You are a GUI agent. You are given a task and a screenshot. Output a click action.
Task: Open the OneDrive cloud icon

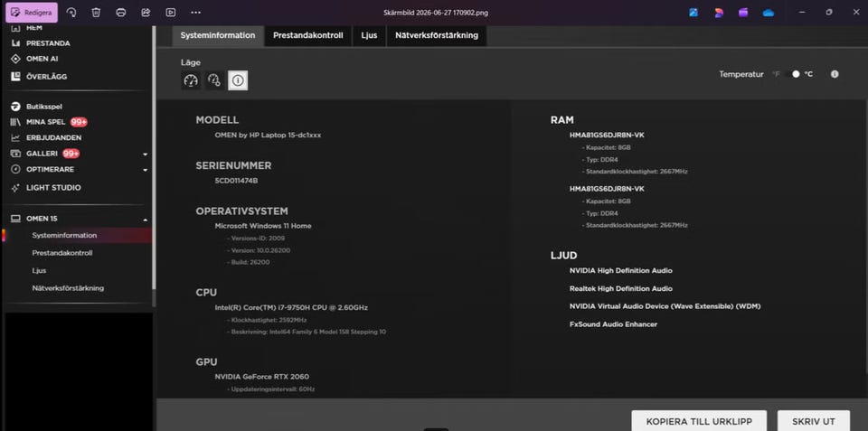click(769, 12)
